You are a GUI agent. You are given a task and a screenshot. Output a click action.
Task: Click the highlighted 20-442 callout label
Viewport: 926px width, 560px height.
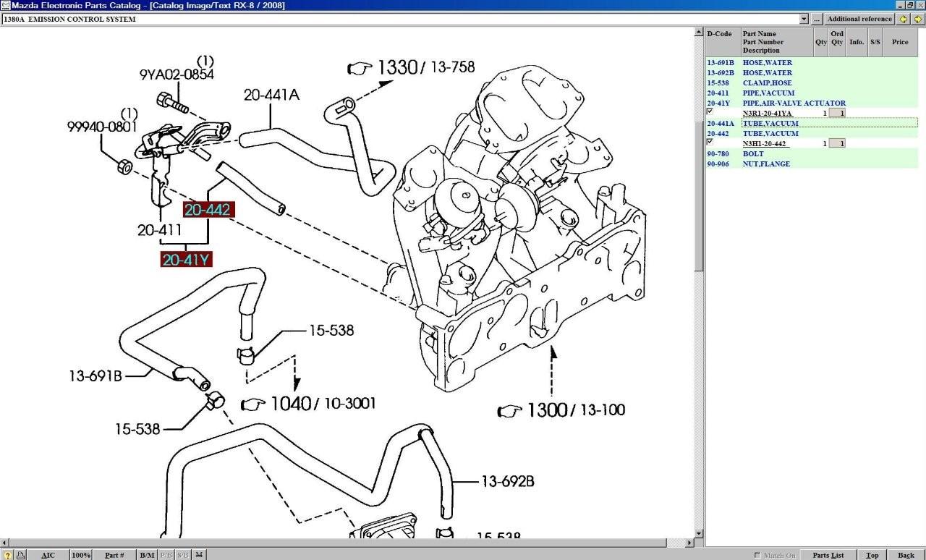208,210
